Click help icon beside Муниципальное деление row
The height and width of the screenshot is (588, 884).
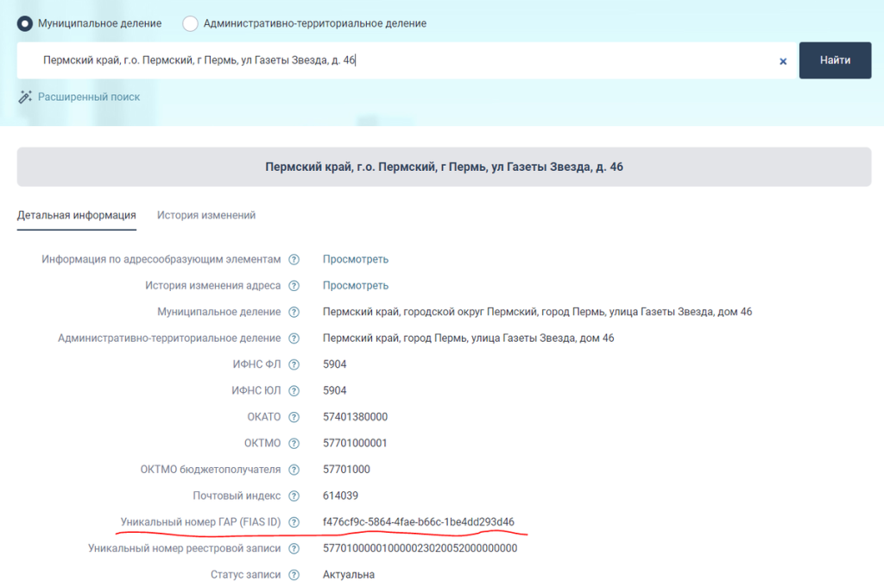[294, 312]
